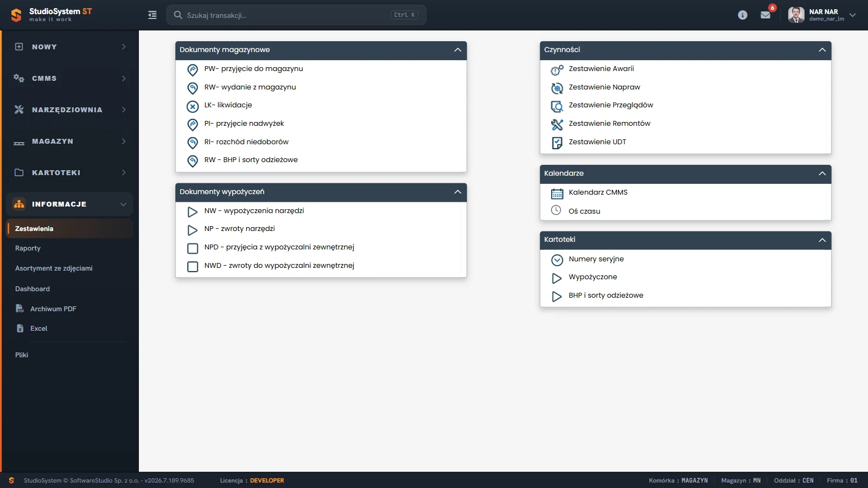The height and width of the screenshot is (488, 868).
Task: Open PW- przyjęcie do magazynu link
Action: pos(253,69)
